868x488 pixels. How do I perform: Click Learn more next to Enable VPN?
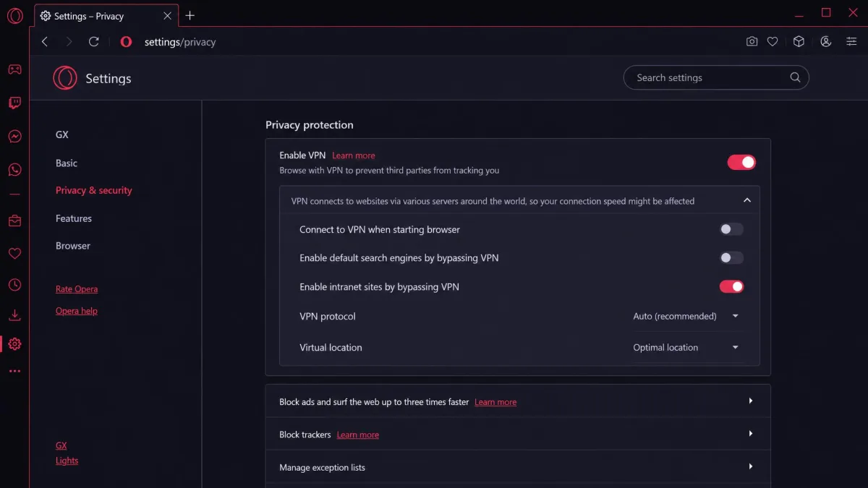[x=354, y=155]
